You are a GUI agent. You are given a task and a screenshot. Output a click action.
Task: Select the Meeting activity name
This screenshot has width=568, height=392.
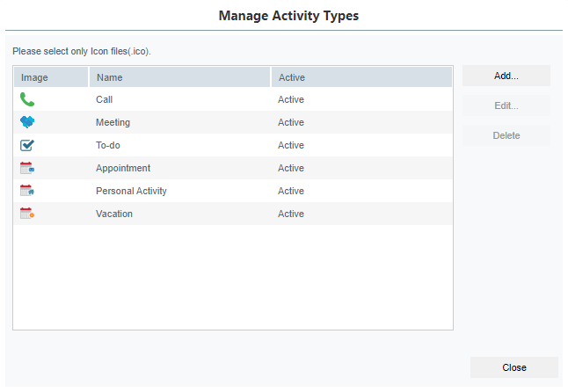pyautogui.click(x=113, y=122)
